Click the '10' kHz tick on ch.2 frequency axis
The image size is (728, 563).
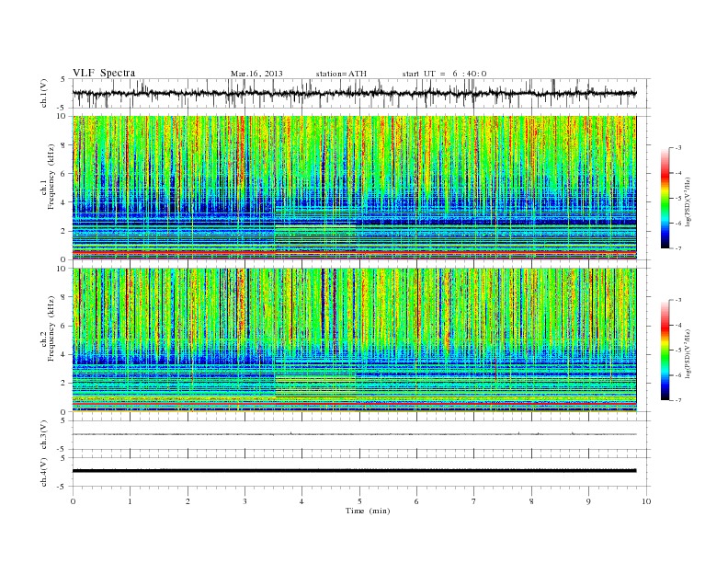pyautogui.click(x=63, y=268)
